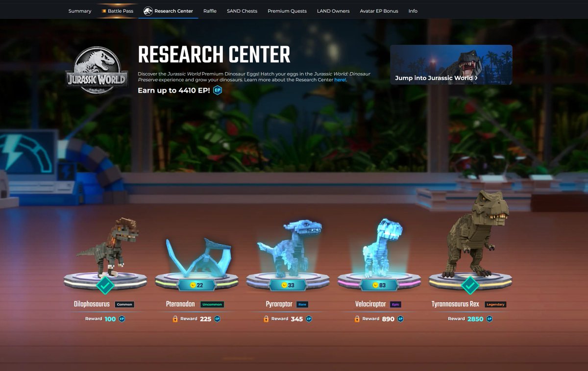Click the lock icon beside the Pteranodon reward

pyautogui.click(x=175, y=319)
